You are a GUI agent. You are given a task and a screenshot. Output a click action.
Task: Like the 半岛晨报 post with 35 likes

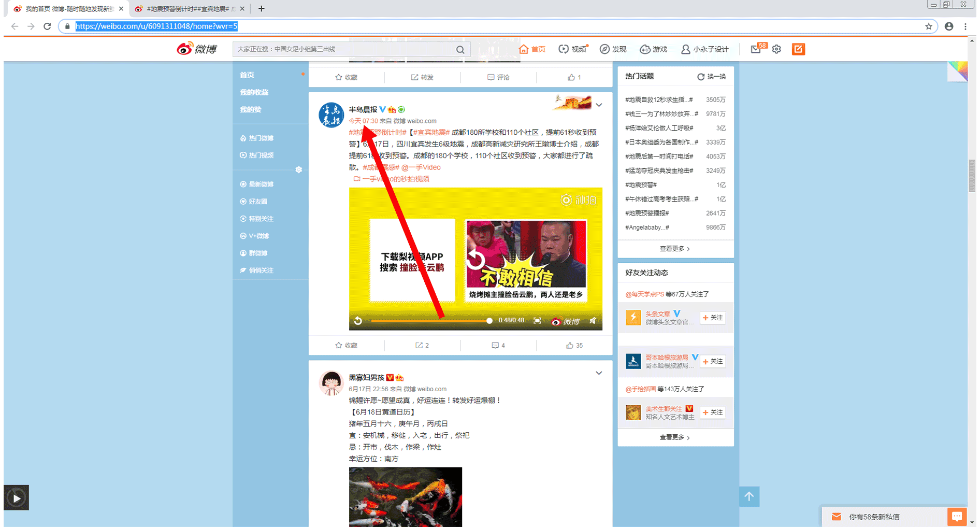(x=574, y=345)
